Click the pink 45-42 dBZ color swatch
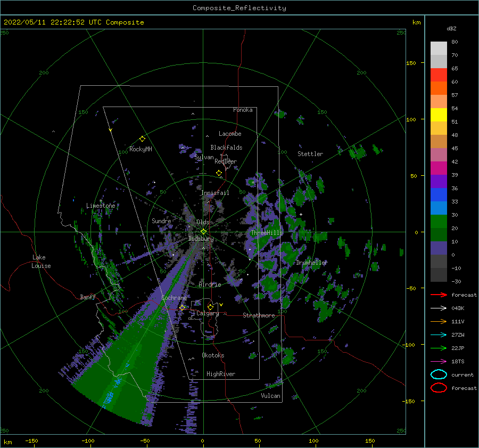 439,155
